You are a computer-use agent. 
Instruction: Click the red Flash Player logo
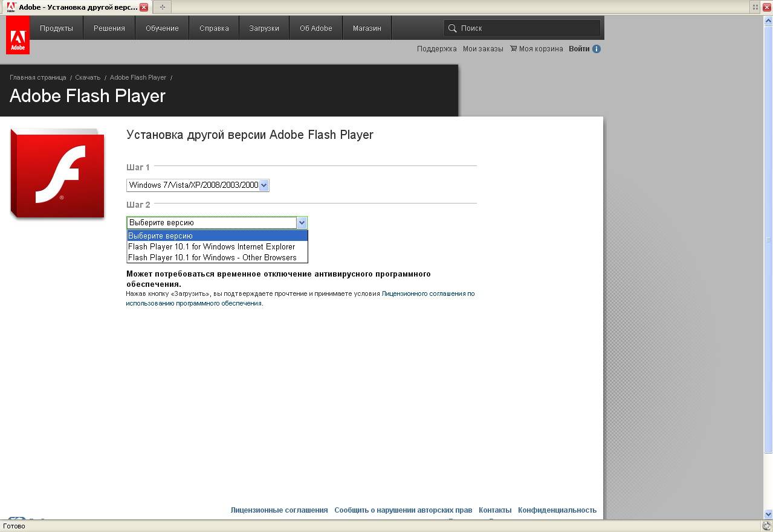[x=57, y=174]
